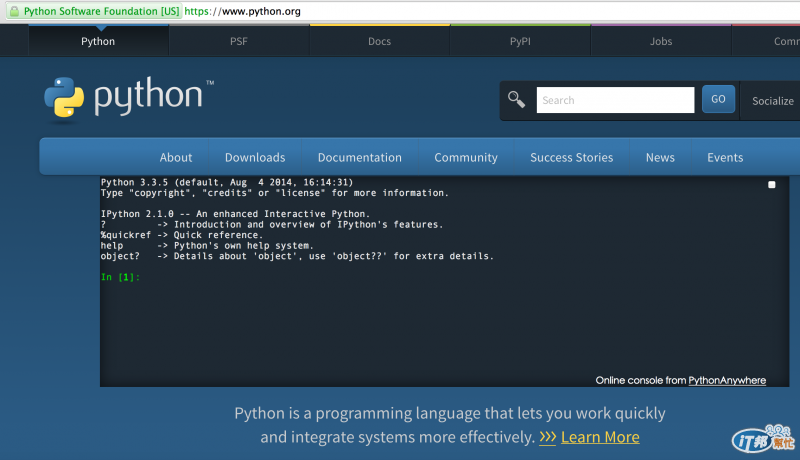Open the About navigation menu
800x460 pixels.
176,158
